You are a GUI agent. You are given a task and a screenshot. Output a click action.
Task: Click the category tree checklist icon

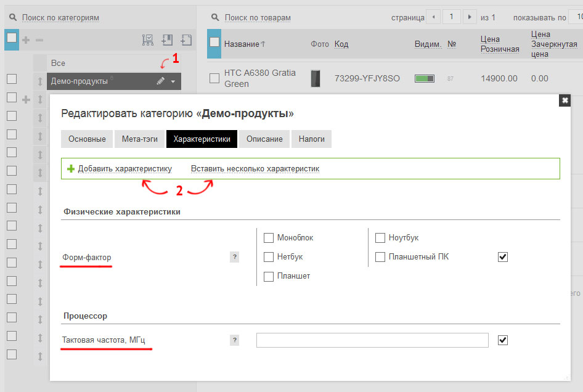coord(148,40)
